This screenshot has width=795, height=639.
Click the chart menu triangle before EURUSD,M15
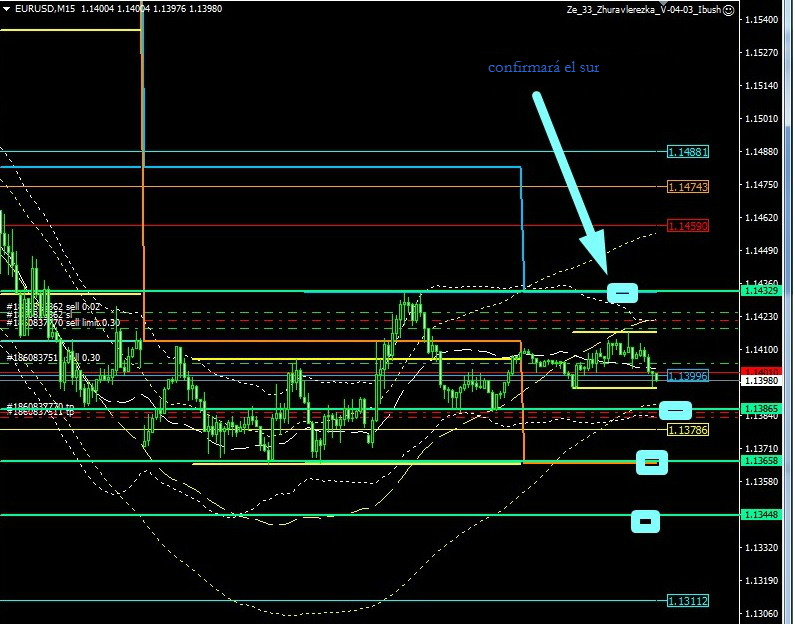pyautogui.click(x=6, y=9)
